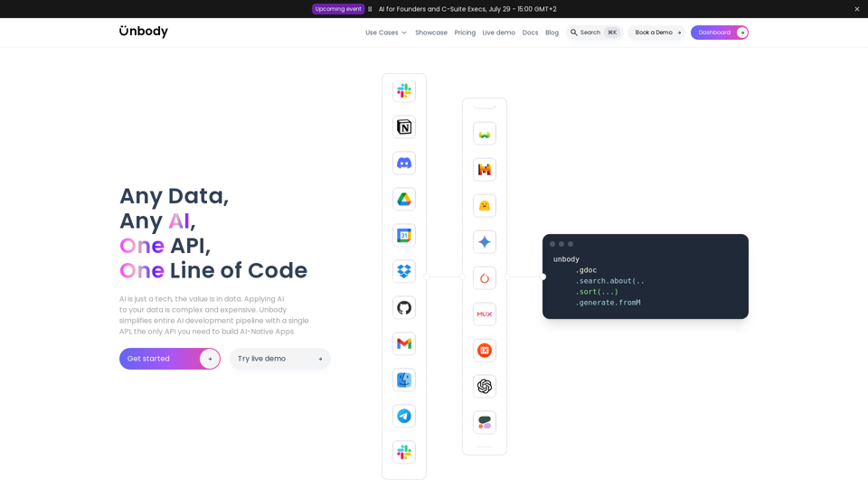Open the AI for Founders event announcement
This screenshot has height=488, width=868.
pyautogui.click(x=467, y=9)
